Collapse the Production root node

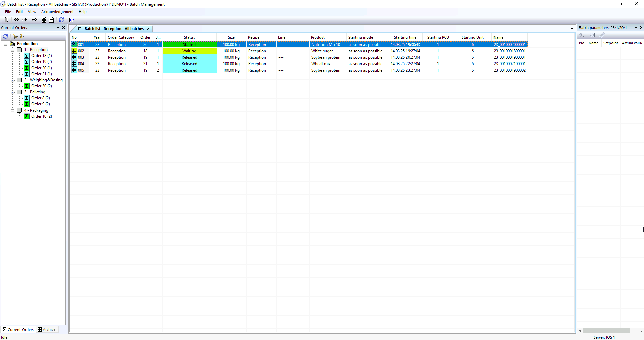point(6,44)
